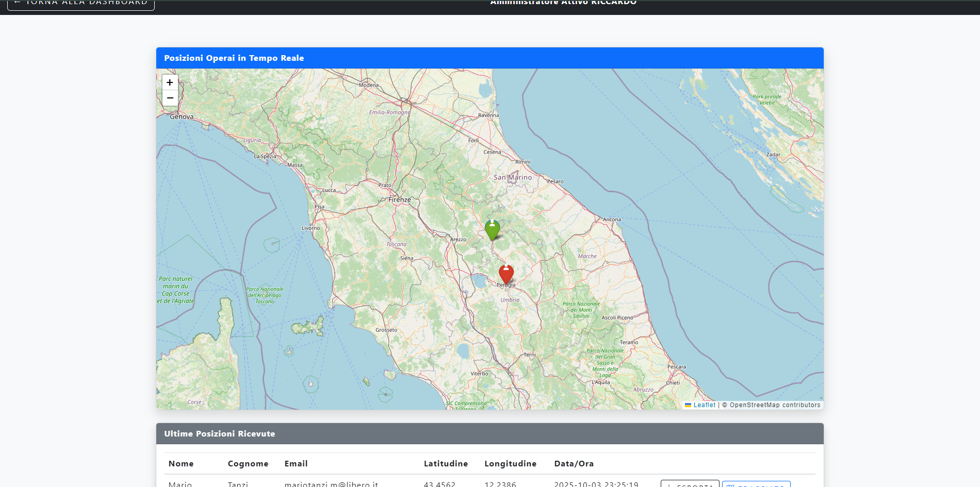Open the Leaflet attribution link

[704, 405]
